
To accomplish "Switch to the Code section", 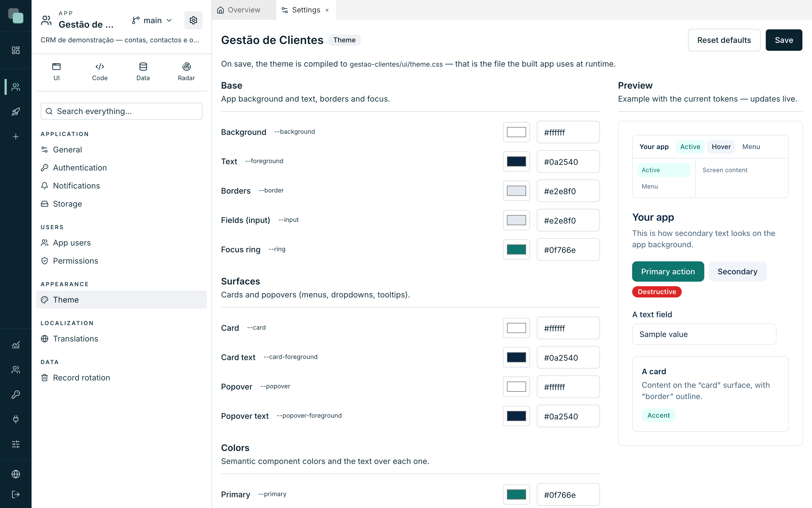I will [100, 72].
